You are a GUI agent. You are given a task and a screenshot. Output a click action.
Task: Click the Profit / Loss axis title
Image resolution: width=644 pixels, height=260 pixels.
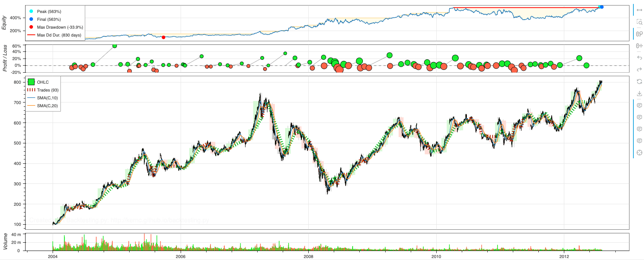tap(5, 58)
